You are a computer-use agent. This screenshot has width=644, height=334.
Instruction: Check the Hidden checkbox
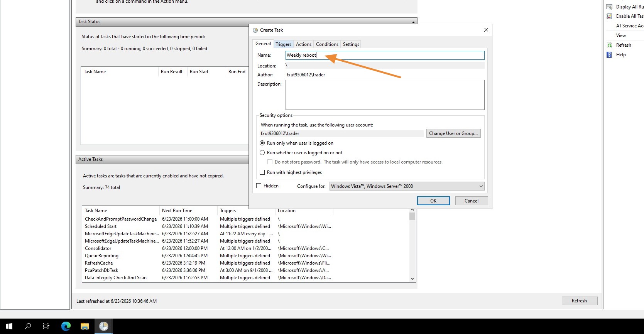coord(259,186)
